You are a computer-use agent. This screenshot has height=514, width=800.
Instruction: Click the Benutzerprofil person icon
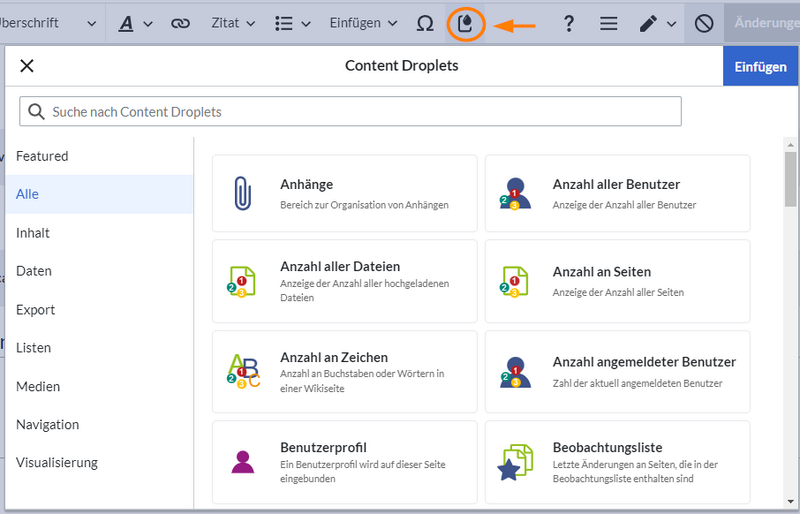click(242, 462)
